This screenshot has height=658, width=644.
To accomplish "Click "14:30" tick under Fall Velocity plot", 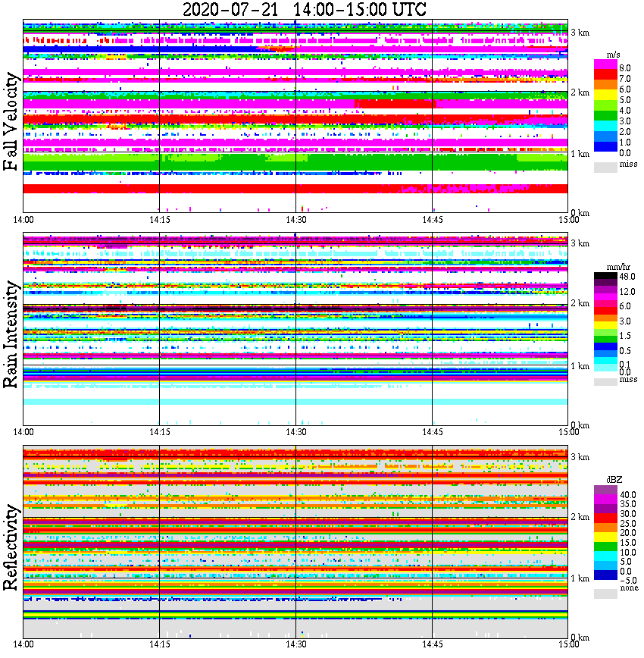I will 296,220.
